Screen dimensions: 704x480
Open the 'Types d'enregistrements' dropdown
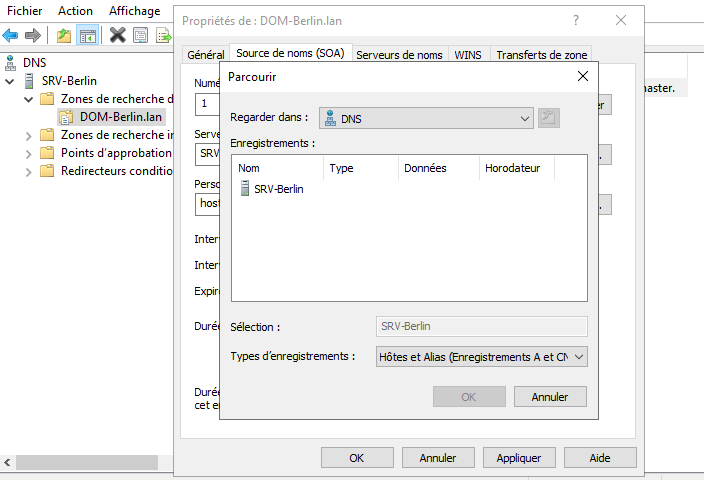(481, 356)
